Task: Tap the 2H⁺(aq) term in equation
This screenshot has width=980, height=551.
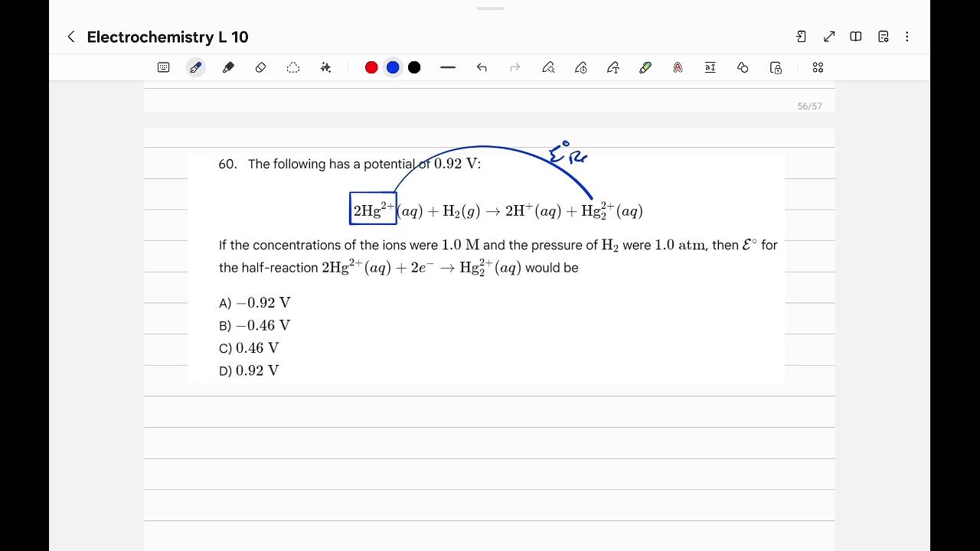Action: click(x=534, y=211)
